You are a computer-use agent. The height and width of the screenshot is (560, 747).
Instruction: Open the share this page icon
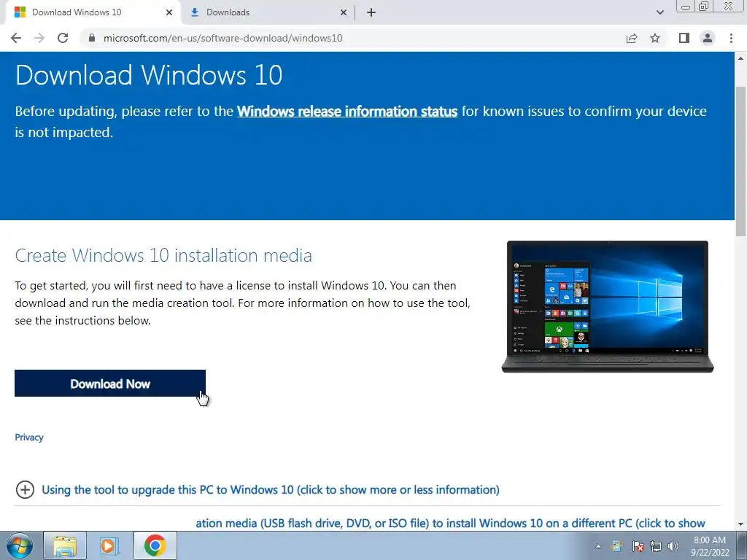point(631,38)
